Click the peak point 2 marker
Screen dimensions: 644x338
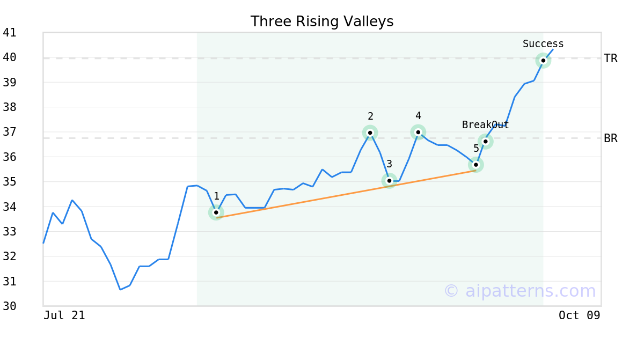(x=370, y=133)
